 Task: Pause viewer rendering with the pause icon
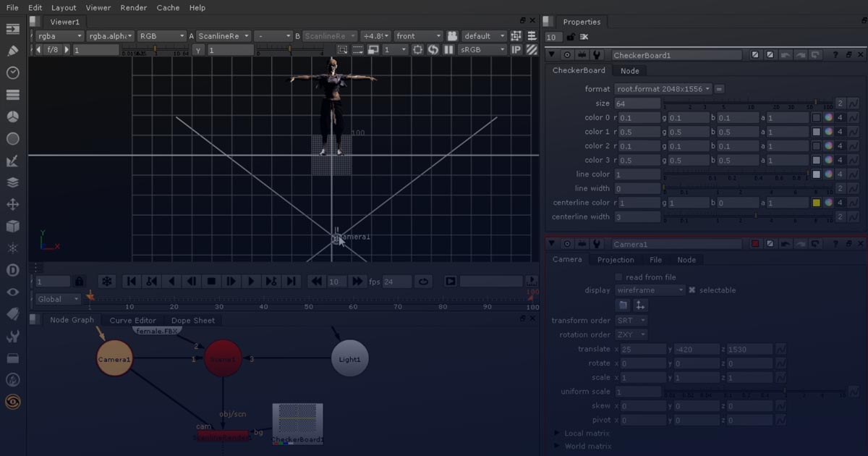pos(448,49)
